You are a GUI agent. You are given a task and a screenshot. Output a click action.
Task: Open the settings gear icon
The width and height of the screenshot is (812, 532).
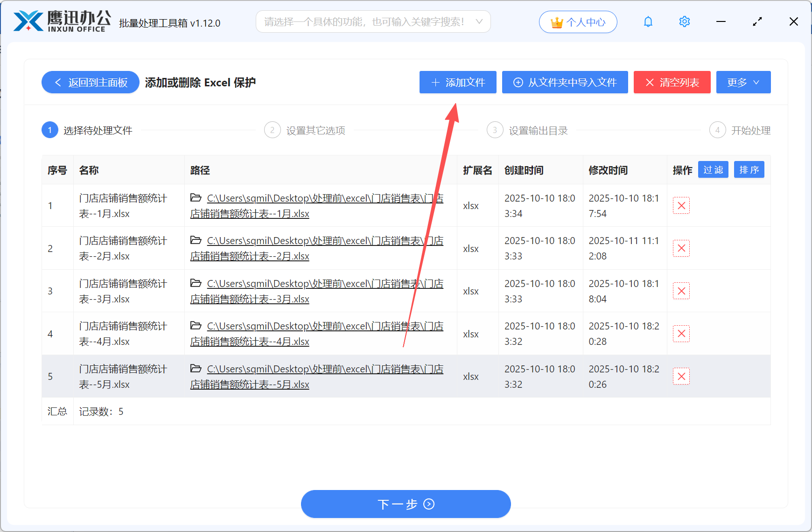pyautogui.click(x=684, y=21)
